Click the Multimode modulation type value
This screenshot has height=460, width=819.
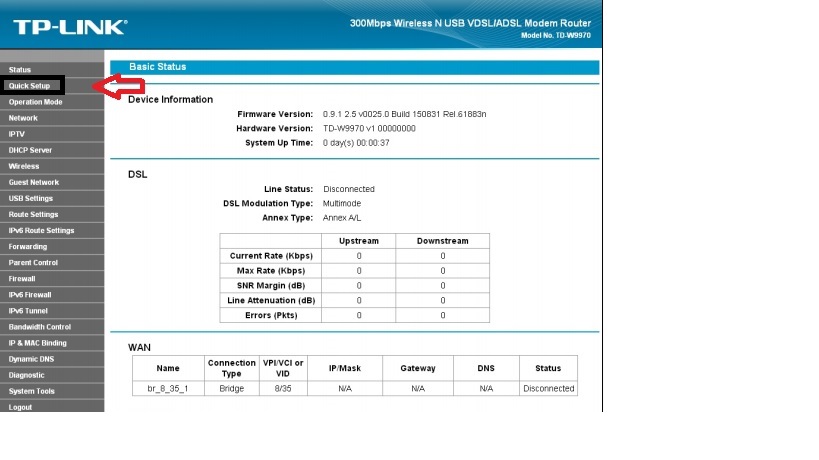[x=342, y=204]
